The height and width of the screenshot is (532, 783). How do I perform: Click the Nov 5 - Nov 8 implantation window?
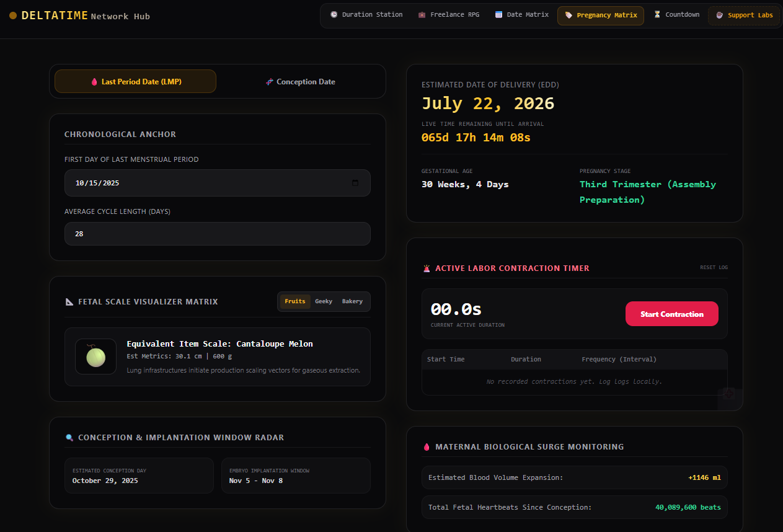(x=256, y=481)
